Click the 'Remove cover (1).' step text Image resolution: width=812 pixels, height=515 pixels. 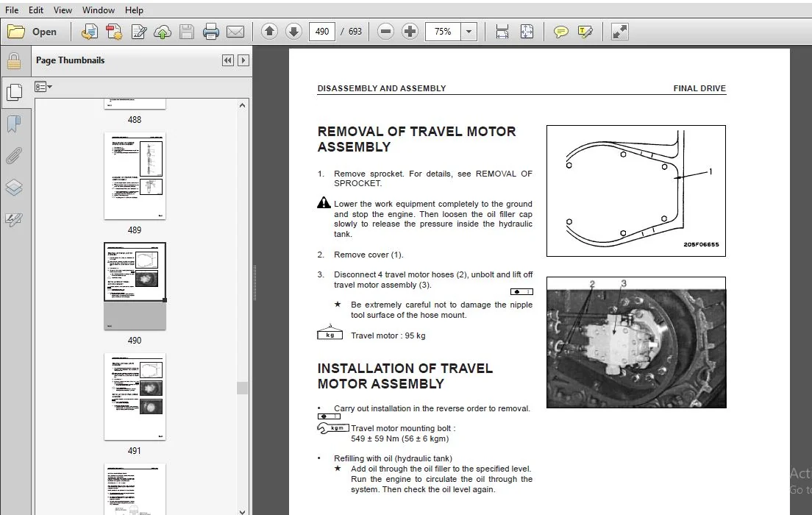pos(368,255)
